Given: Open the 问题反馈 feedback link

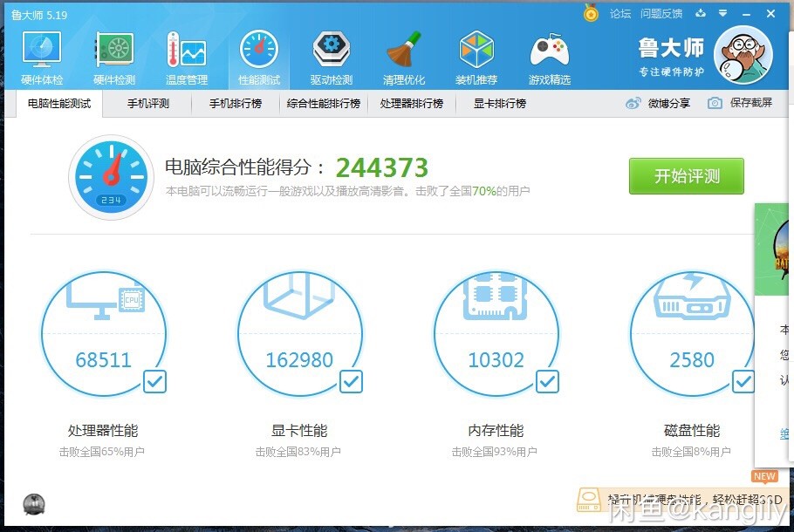Looking at the screenshot, I should click(x=661, y=14).
